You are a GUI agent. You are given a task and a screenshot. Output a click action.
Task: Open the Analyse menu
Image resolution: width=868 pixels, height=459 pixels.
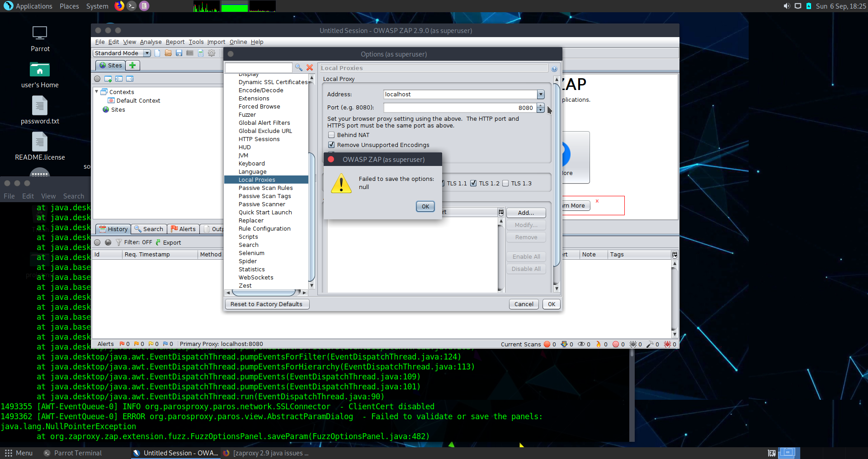pos(151,42)
